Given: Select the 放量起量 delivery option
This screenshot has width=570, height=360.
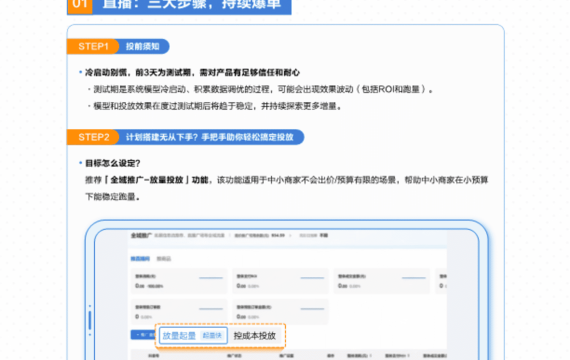Looking at the screenshot, I should pyautogui.click(x=193, y=335).
